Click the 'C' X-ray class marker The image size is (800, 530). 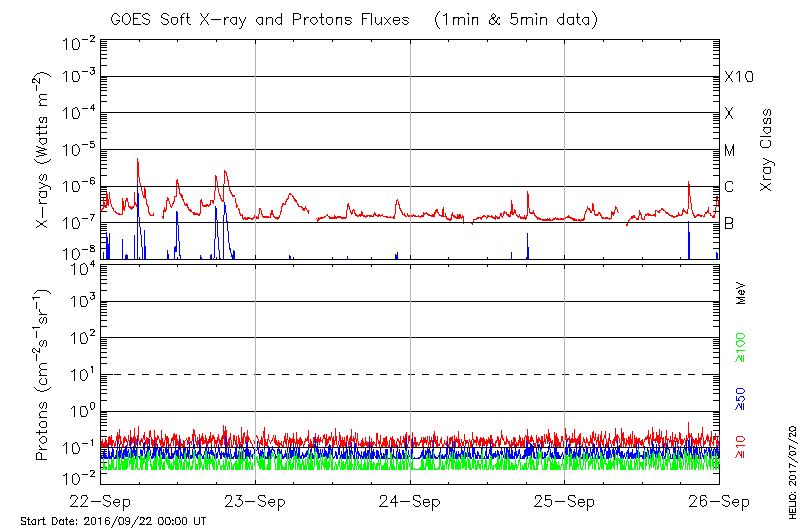[x=729, y=187]
